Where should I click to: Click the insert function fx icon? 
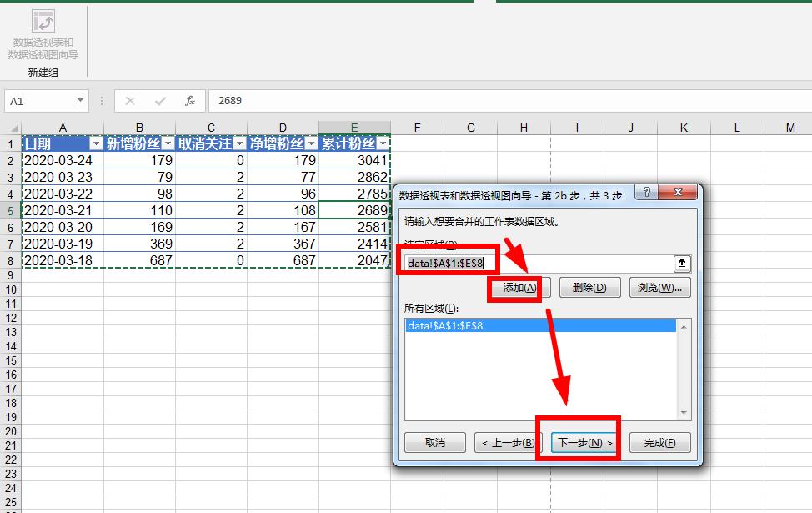(190, 101)
